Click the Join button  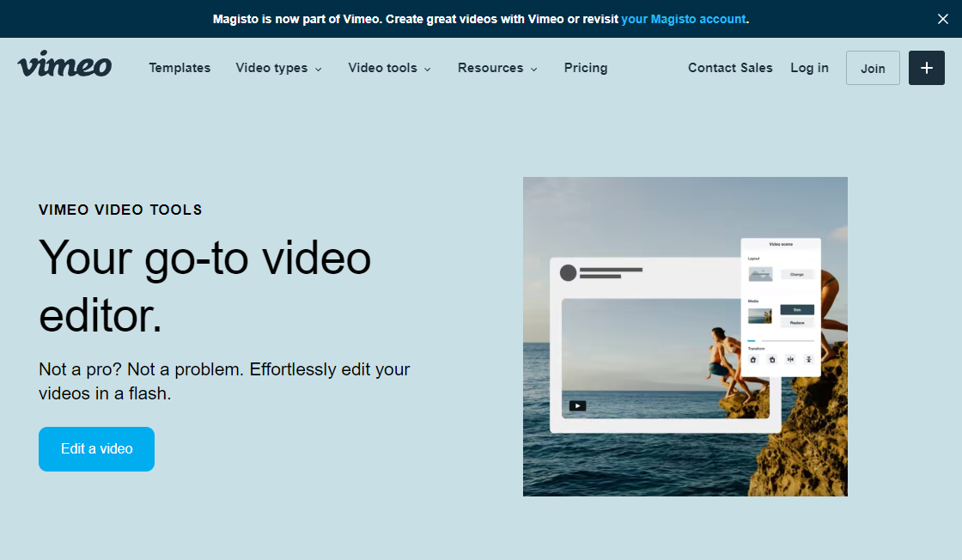click(873, 68)
